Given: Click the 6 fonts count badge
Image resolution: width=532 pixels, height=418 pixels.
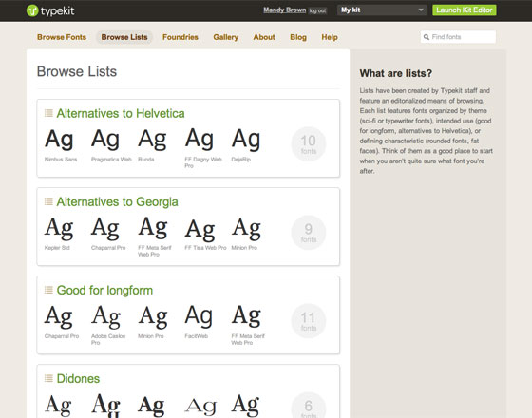Looking at the screenshot, I should coord(309,406).
